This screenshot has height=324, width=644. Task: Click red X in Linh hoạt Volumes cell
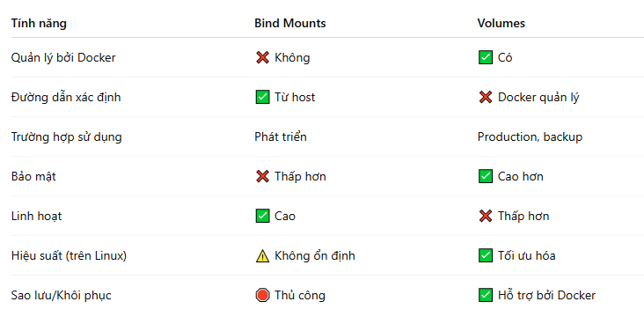[x=486, y=216]
